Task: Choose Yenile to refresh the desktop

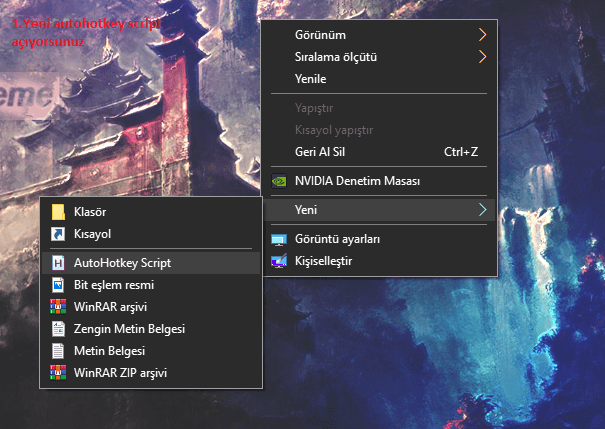Action: (379, 79)
